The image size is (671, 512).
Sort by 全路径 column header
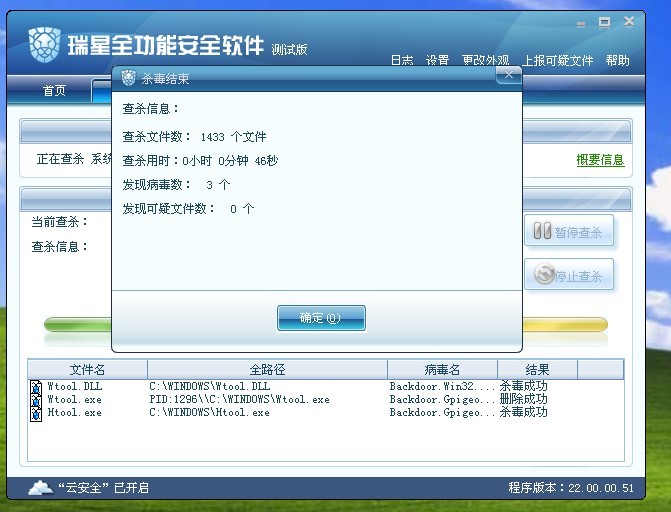pos(267,369)
